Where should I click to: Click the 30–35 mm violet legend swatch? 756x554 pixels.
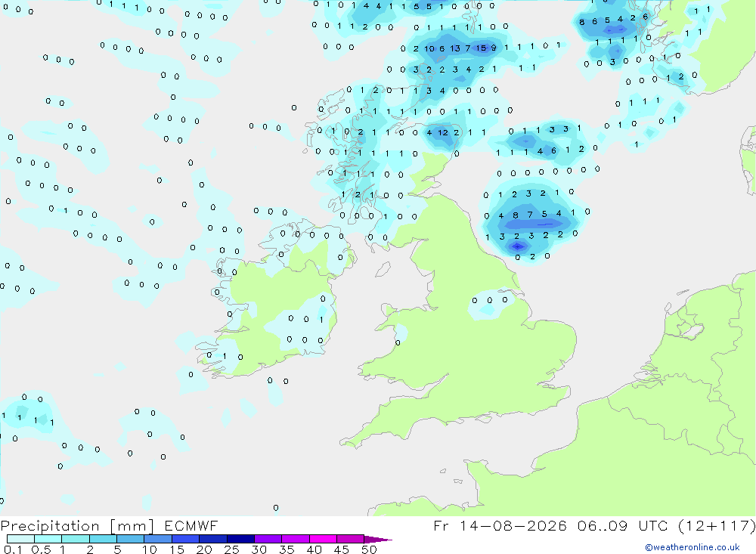pos(268,539)
